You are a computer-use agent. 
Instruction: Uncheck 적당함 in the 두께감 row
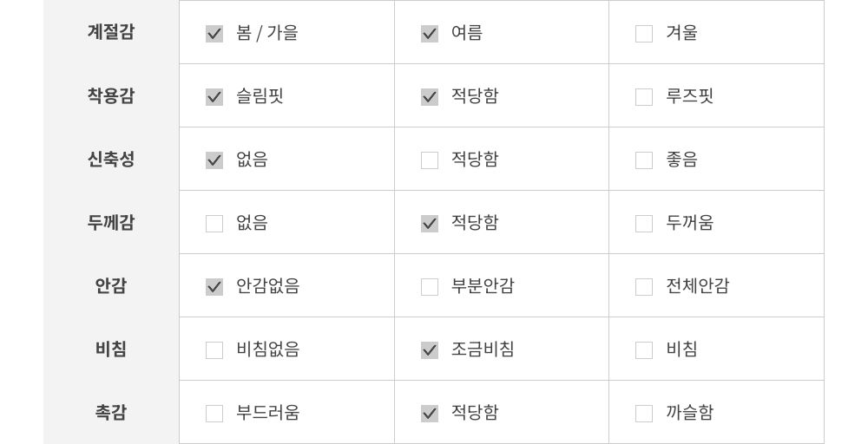tap(430, 224)
